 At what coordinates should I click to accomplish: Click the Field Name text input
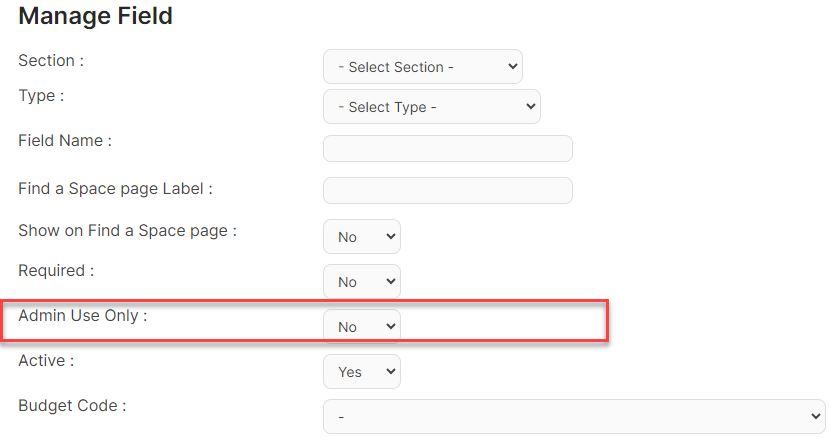(x=448, y=148)
